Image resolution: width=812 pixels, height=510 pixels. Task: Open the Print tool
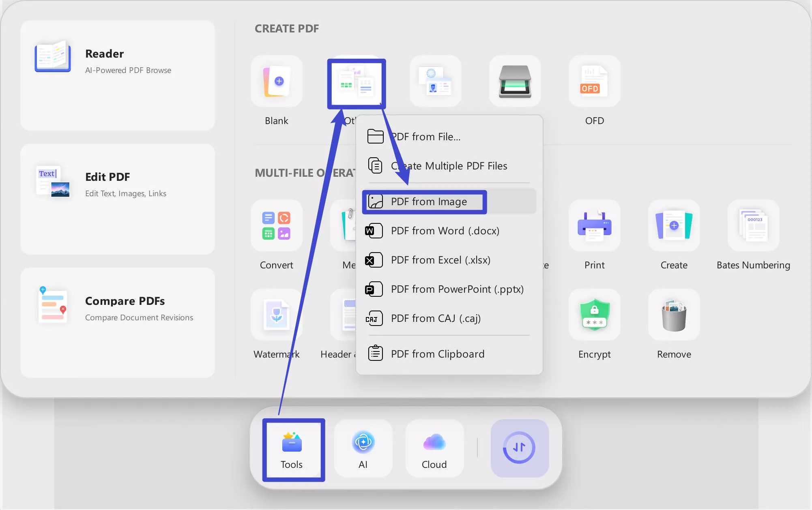(594, 225)
